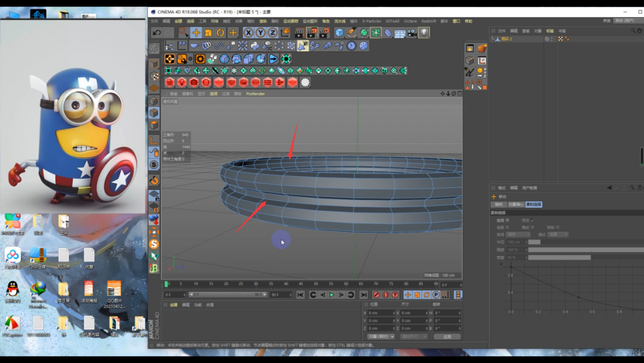Viewport: 644px width, 363px height.
Task: Toggle the X axis lock
Action: click(x=249, y=32)
